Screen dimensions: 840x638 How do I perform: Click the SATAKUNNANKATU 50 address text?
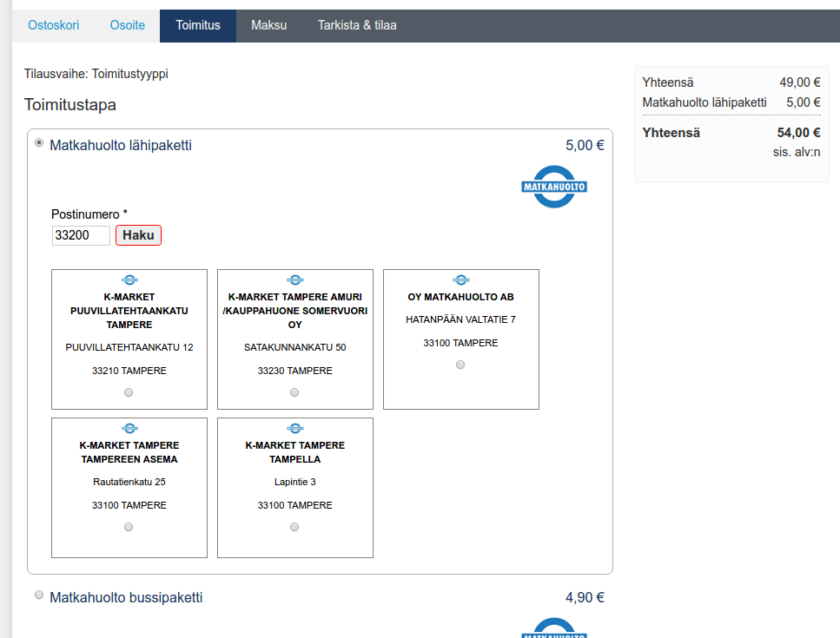coord(295,347)
